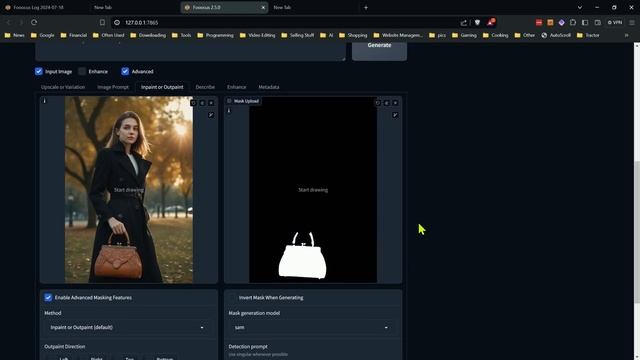The width and height of the screenshot is (640, 360).
Task: Select the Inpaint or Outpaint tab
Action: coord(162,87)
